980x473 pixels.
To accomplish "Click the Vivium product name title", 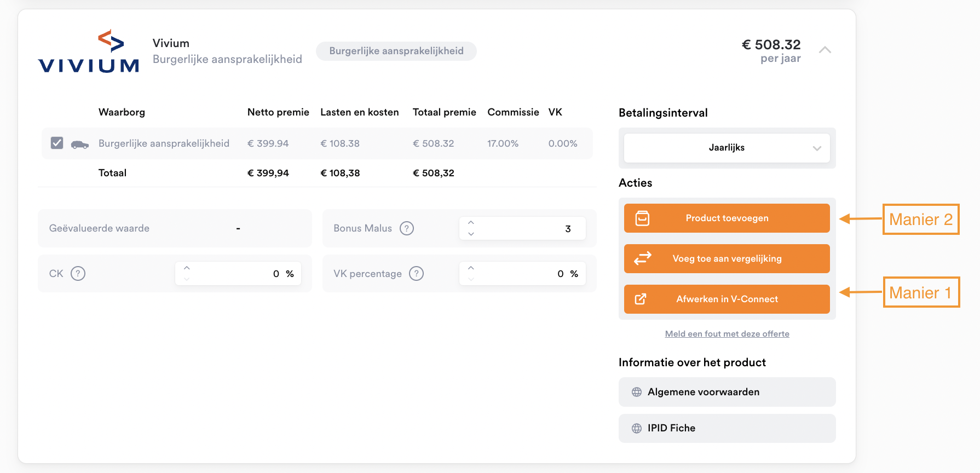I will click(x=171, y=43).
